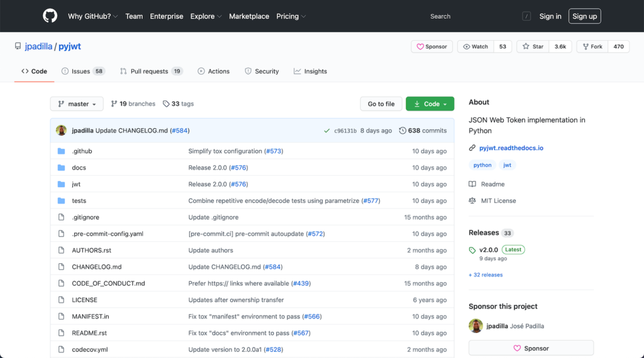The image size is (644, 358).
Task: Switch to the Code tab
Action: click(34, 72)
